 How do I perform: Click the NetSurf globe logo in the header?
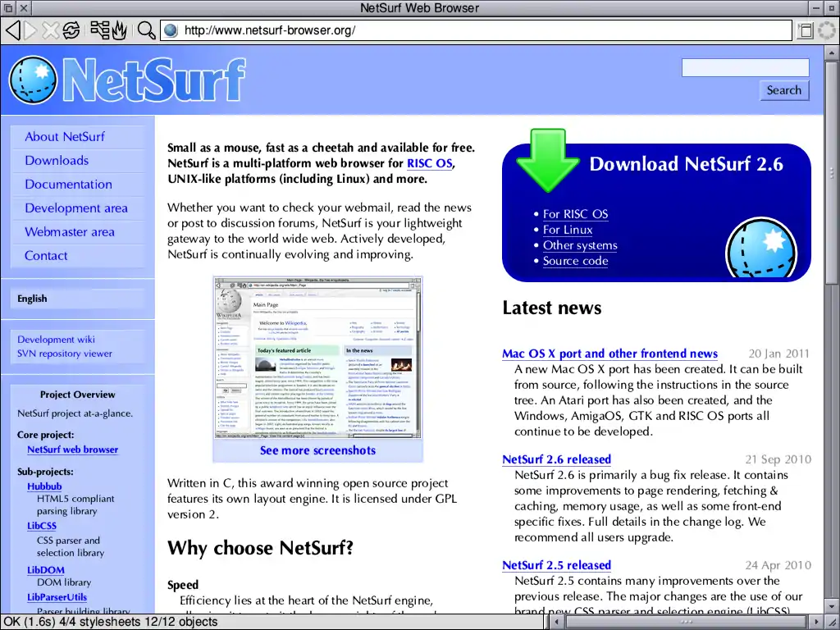[33, 80]
